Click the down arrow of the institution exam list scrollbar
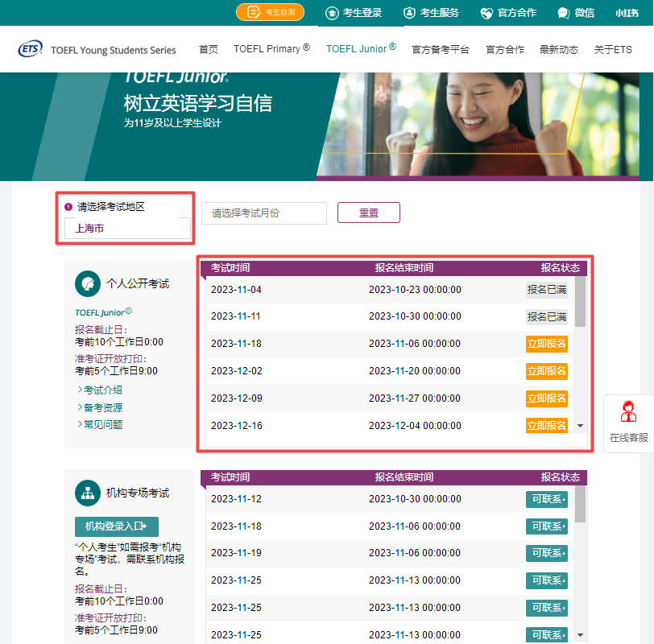The width and height of the screenshot is (654, 644). (x=580, y=635)
